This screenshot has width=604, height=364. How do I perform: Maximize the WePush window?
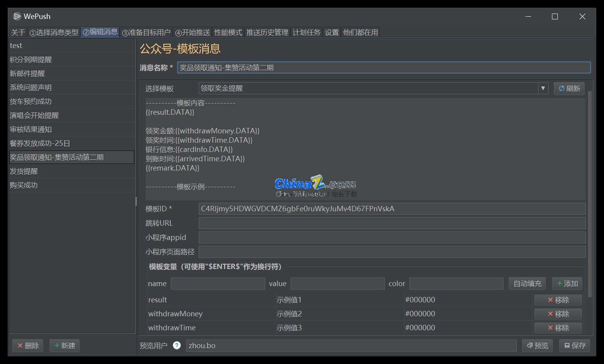coord(555,16)
